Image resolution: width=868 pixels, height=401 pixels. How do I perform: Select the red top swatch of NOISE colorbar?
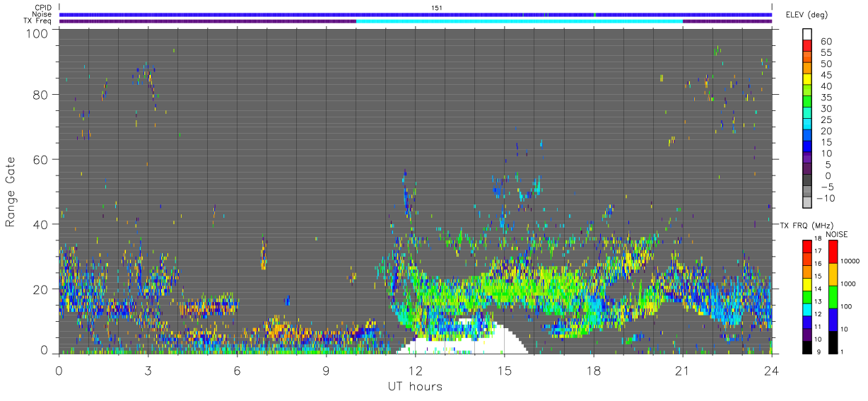coord(832,252)
